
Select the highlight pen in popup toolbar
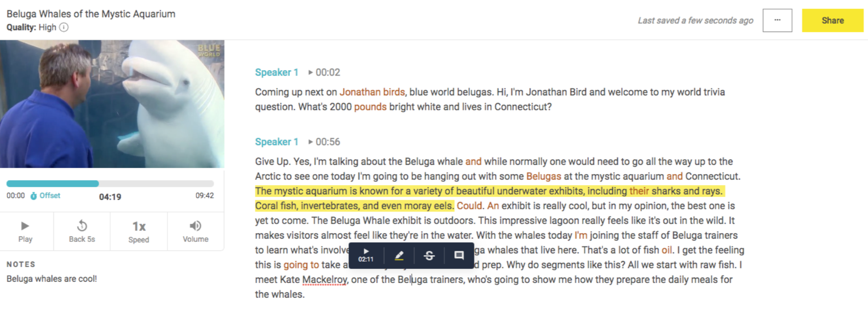coord(399,256)
